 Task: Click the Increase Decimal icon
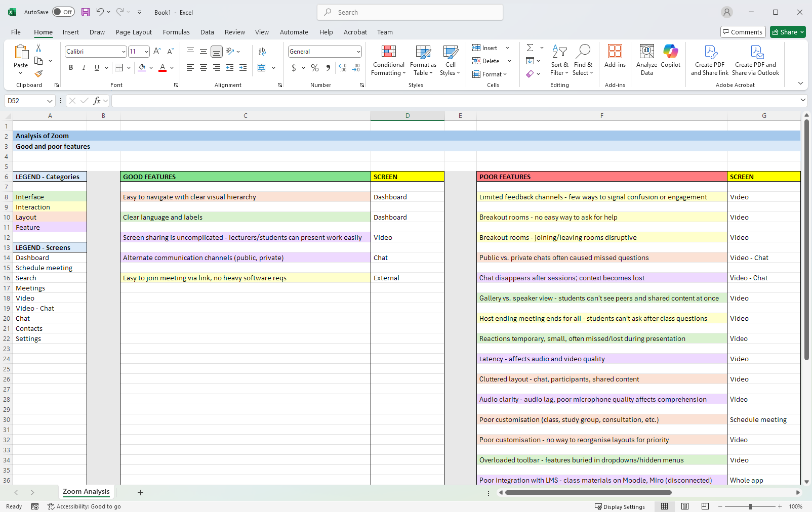(x=343, y=67)
